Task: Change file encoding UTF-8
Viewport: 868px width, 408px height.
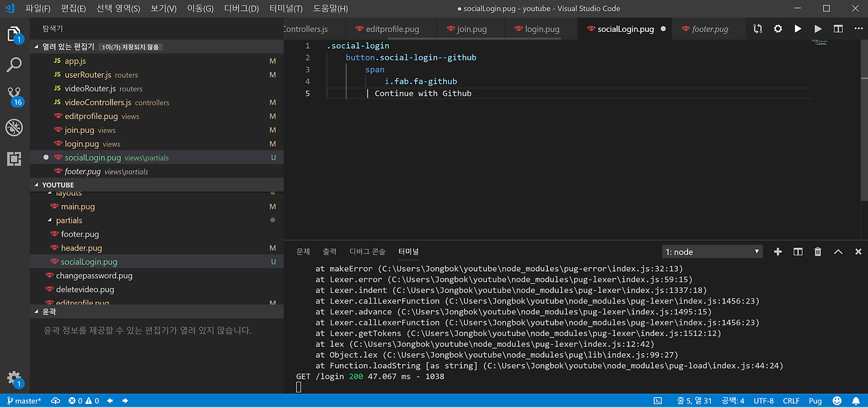Action: pos(763,401)
